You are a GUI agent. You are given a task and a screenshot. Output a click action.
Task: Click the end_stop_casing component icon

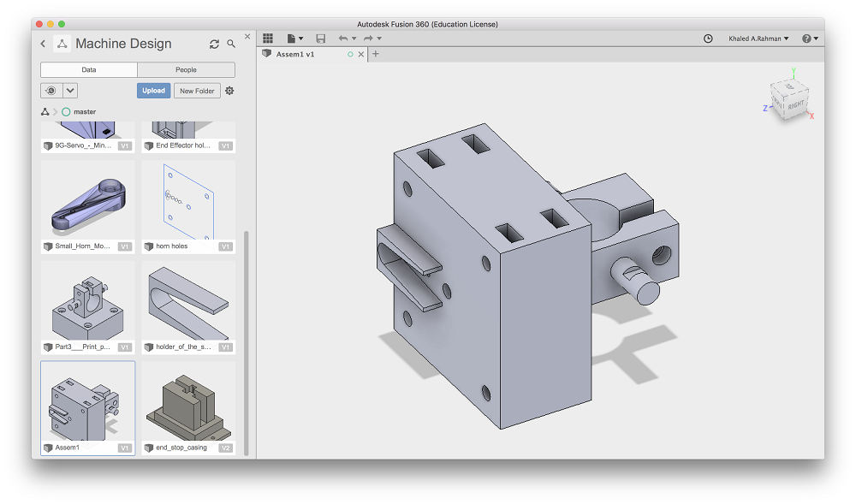(x=148, y=448)
